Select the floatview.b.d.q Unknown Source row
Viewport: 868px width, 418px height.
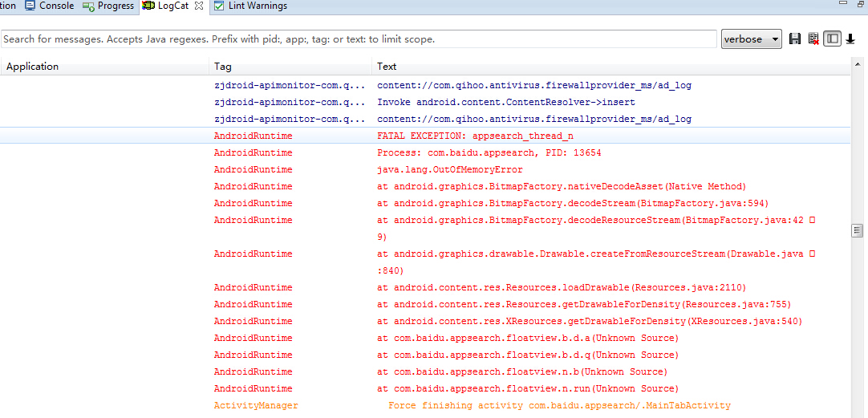click(x=425, y=355)
